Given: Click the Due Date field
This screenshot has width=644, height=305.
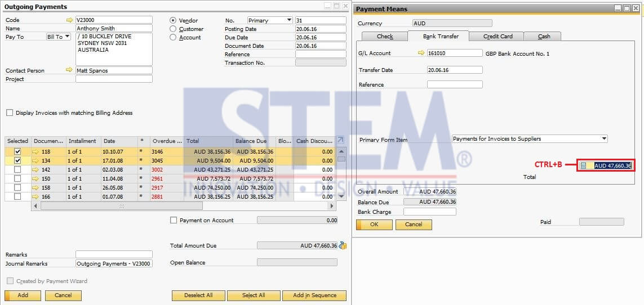Looking at the screenshot, I should tap(321, 37).
